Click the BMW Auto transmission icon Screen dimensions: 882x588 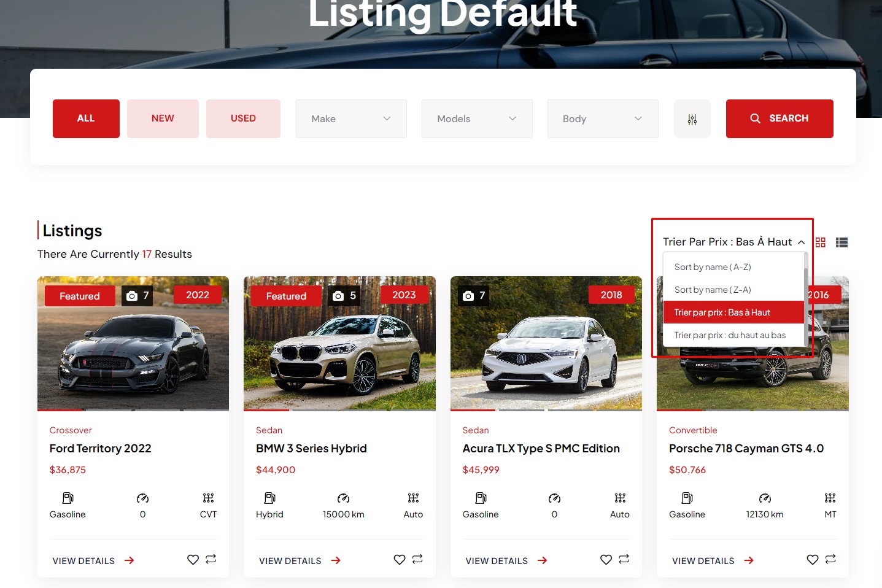pos(413,498)
